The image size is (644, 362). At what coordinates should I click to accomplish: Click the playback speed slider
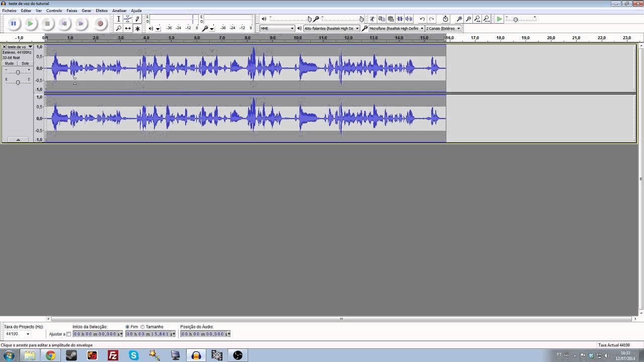coord(521,19)
